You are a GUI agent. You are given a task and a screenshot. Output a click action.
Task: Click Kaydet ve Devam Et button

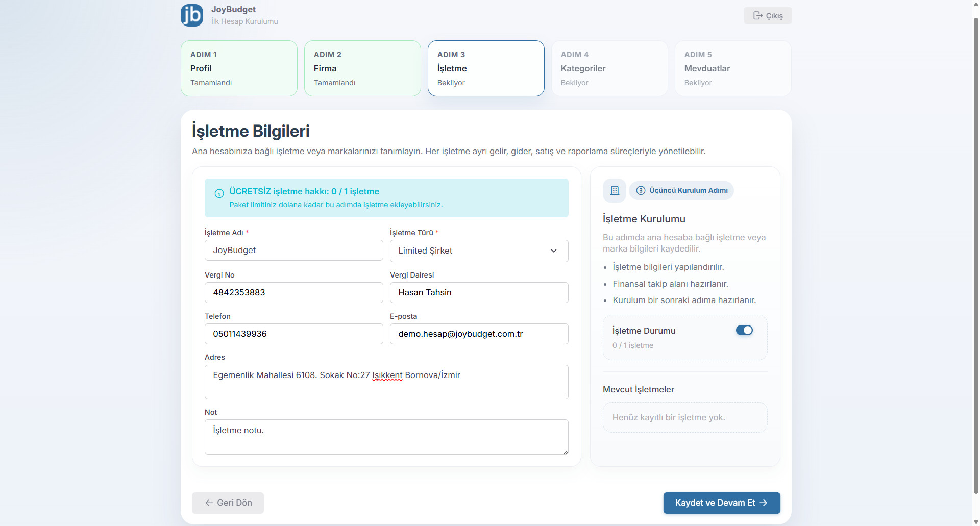click(722, 503)
